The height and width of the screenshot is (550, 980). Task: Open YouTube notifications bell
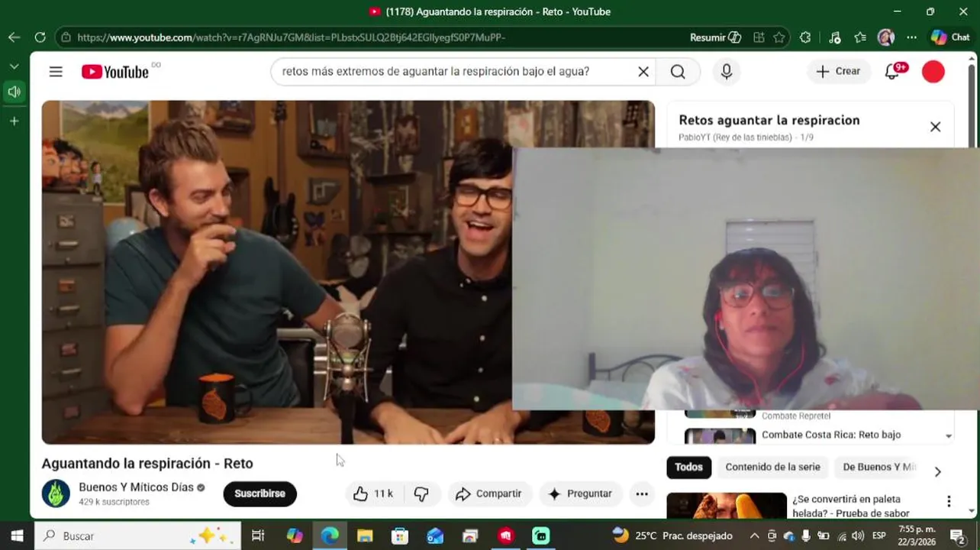tap(892, 72)
